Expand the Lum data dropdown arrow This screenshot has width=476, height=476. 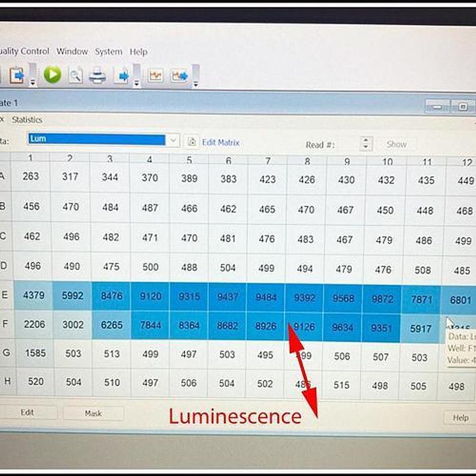coord(173,140)
